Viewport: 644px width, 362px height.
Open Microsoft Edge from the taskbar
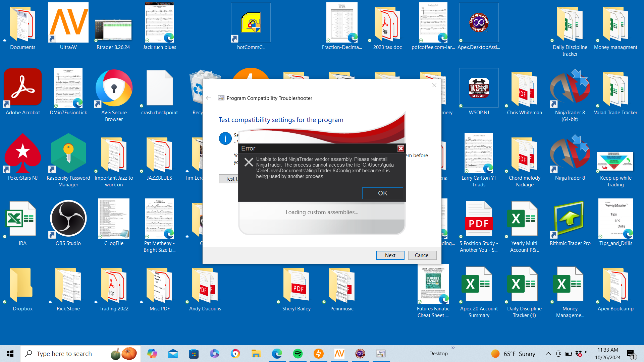click(x=277, y=354)
